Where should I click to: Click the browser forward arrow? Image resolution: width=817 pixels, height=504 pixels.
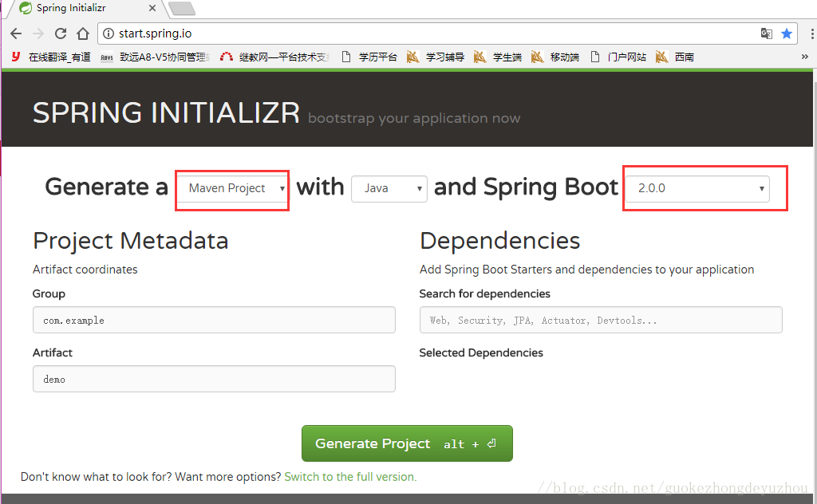pyautogui.click(x=38, y=33)
